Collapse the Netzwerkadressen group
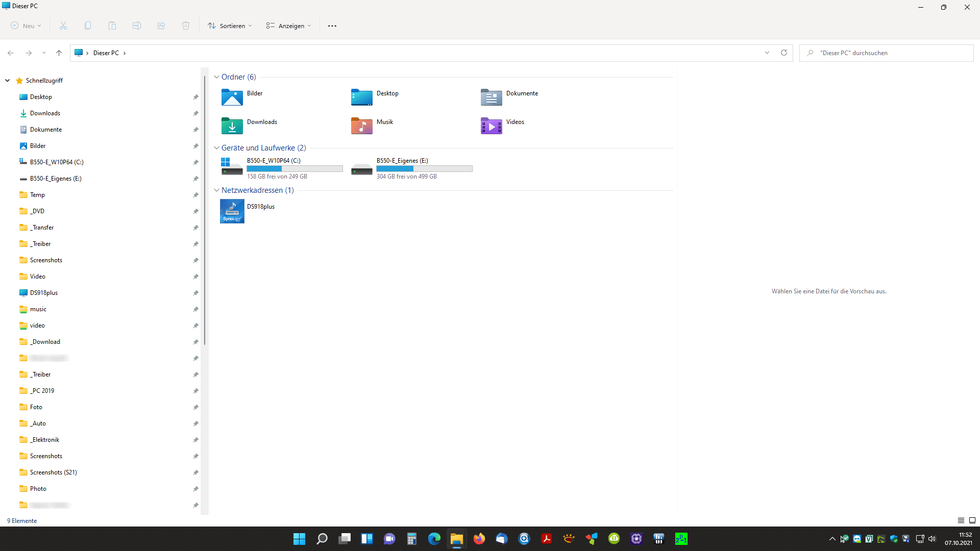Image resolution: width=980 pixels, height=551 pixels. coord(216,190)
